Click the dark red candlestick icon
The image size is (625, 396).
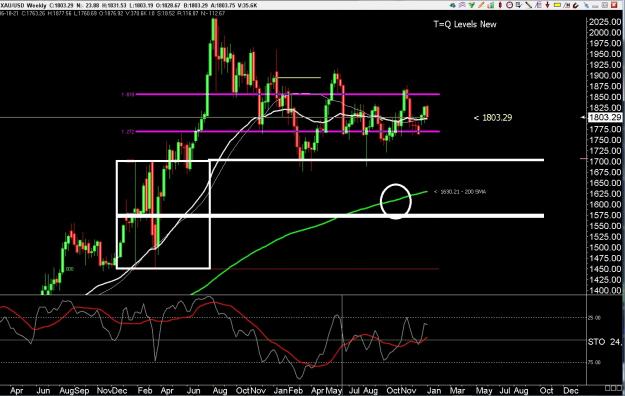click(x=500, y=5)
